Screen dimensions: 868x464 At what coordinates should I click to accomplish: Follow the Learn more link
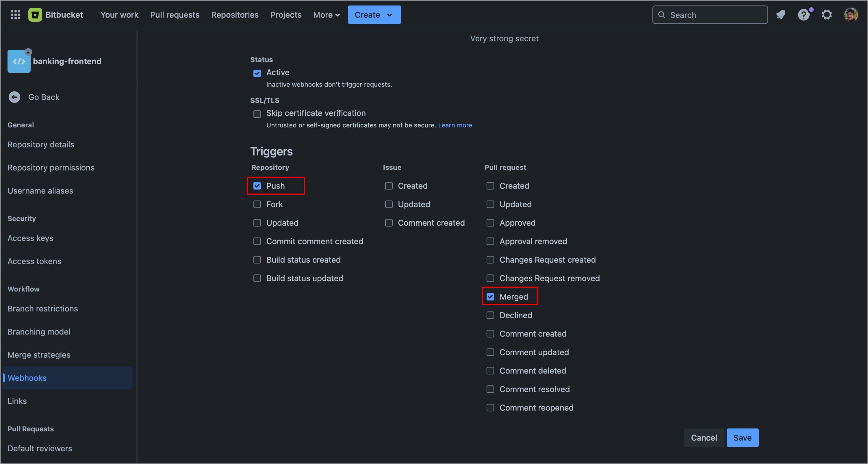[x=455, y=125]
